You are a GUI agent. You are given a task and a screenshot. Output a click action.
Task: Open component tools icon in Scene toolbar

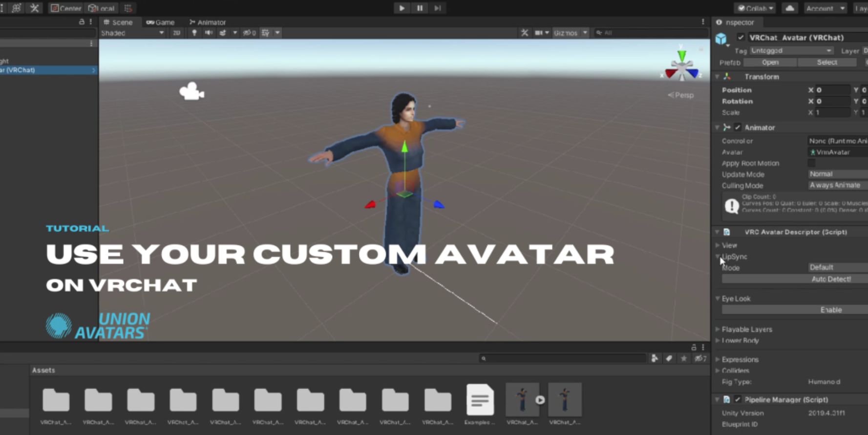525,33
